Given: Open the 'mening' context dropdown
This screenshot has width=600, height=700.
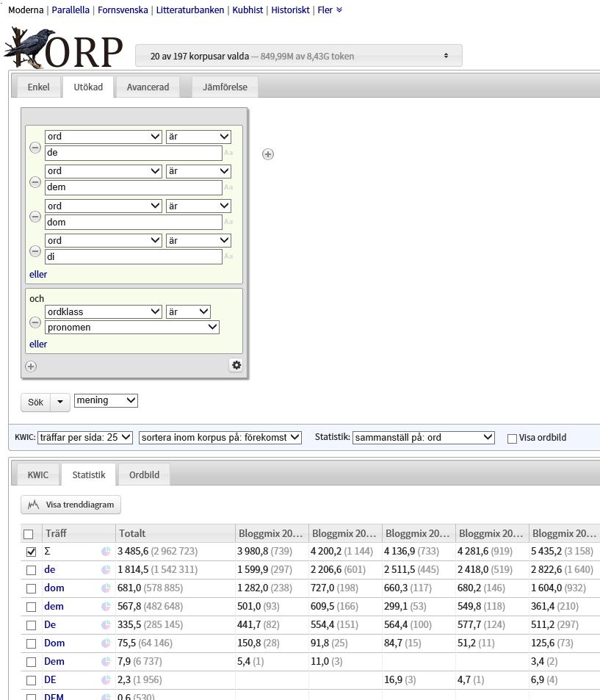Looking at the screenshot, I should pos(106,400).
